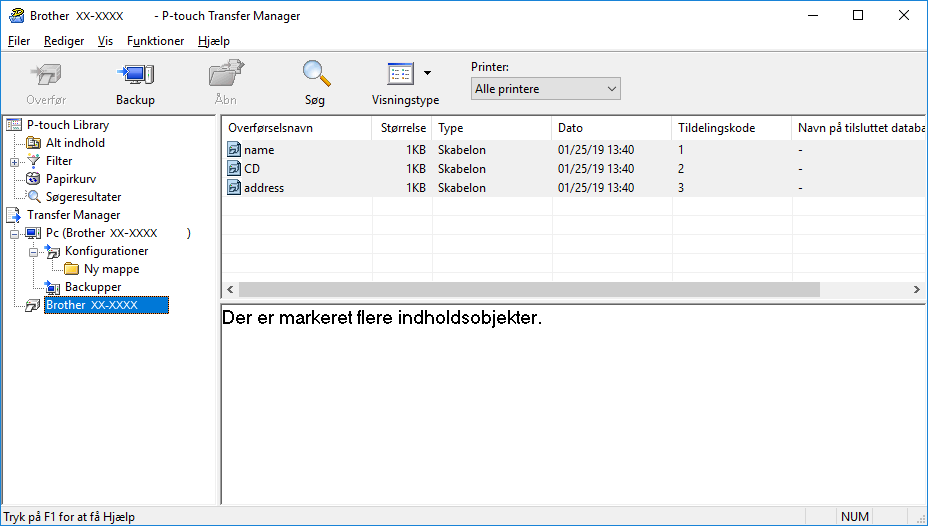
Task: Sort by the Overførselsnavn column header
Action: (295, 128)
